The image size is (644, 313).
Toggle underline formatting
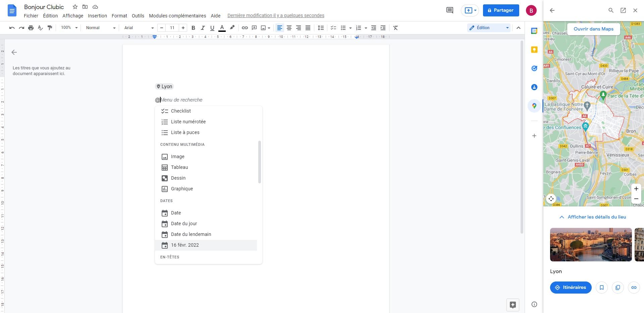pyautogui.click(x=212, y=28)
